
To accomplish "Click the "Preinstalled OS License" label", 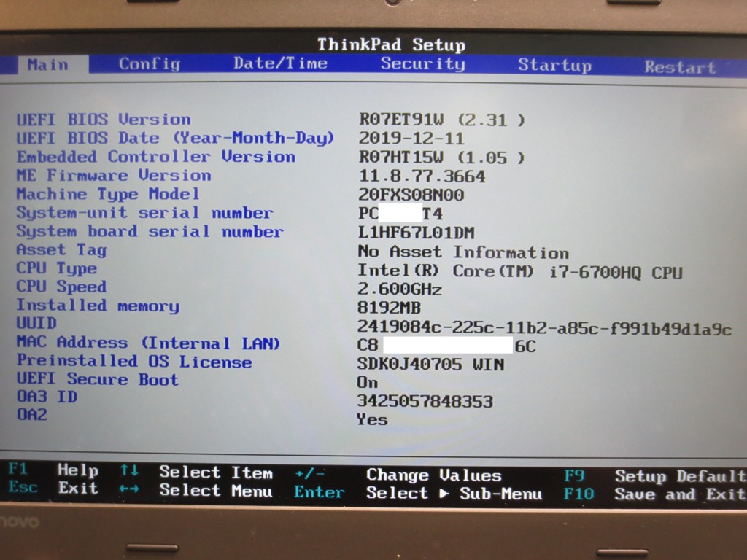I will 134,361.
